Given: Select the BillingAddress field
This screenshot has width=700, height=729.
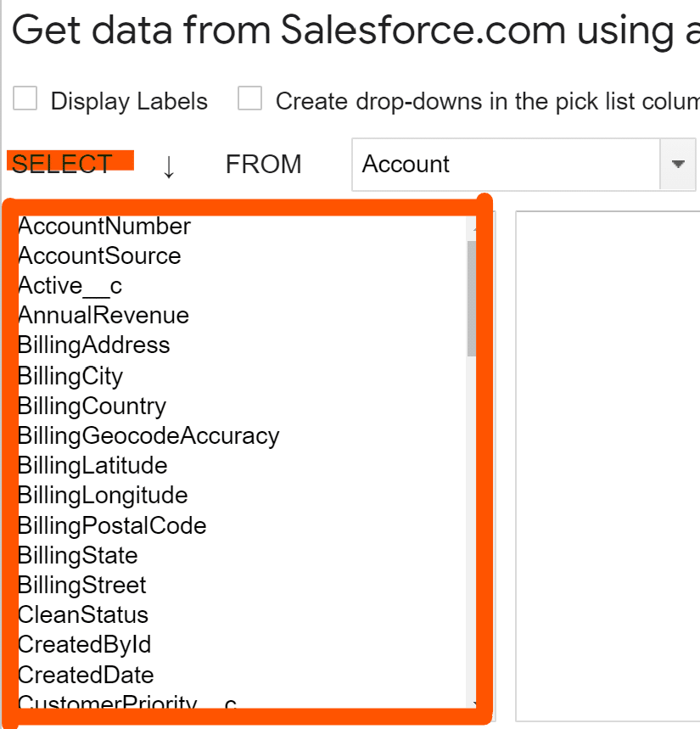Looking at the screenshot, I should click(94, 345).
